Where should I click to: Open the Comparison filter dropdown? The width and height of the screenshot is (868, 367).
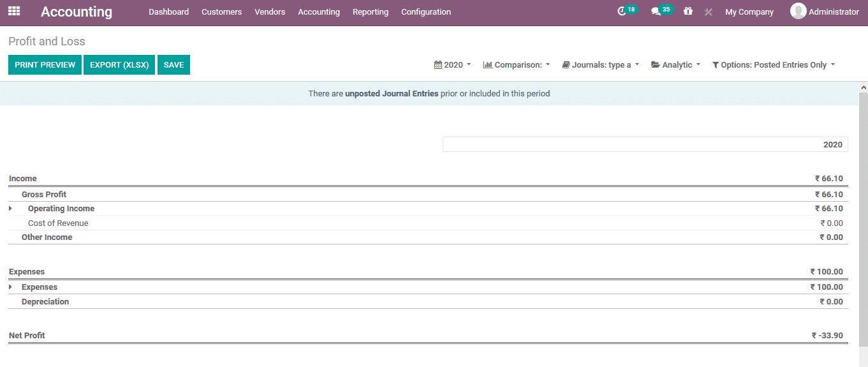click(517, 65)
